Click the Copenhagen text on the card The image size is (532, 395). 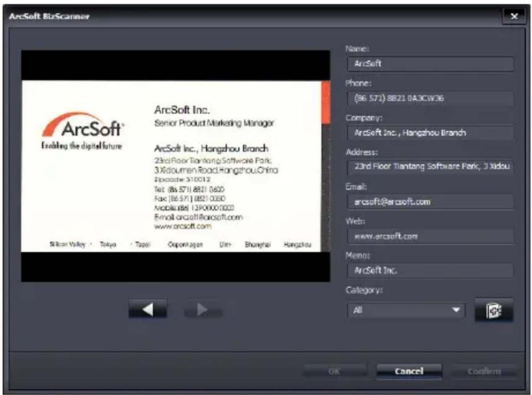tap(185, 245)
